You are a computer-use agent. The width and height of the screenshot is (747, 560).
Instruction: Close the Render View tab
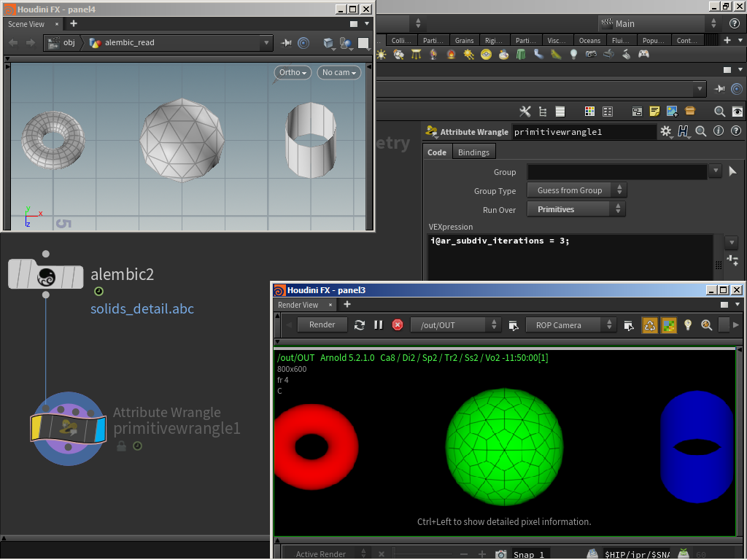coord(330,305)
